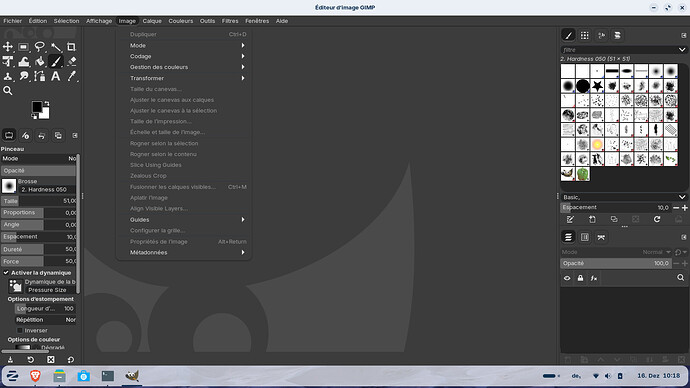Select the Paintbrush tool
This screenshot has width=690, height=388.
click(56, 62)
